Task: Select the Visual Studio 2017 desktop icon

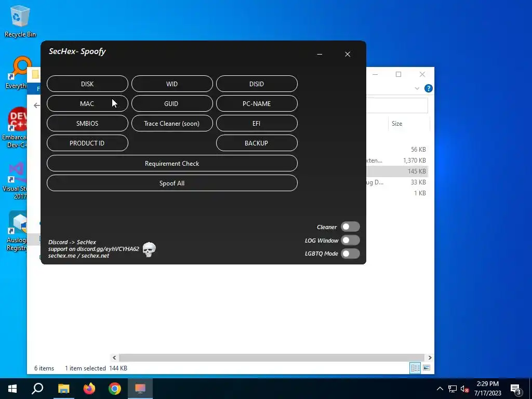Action: 15,181
